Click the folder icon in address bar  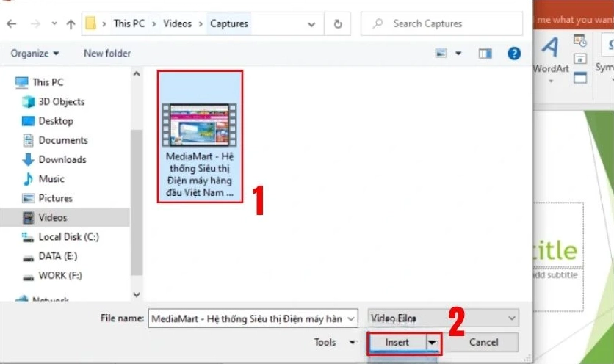coord(91,23)
